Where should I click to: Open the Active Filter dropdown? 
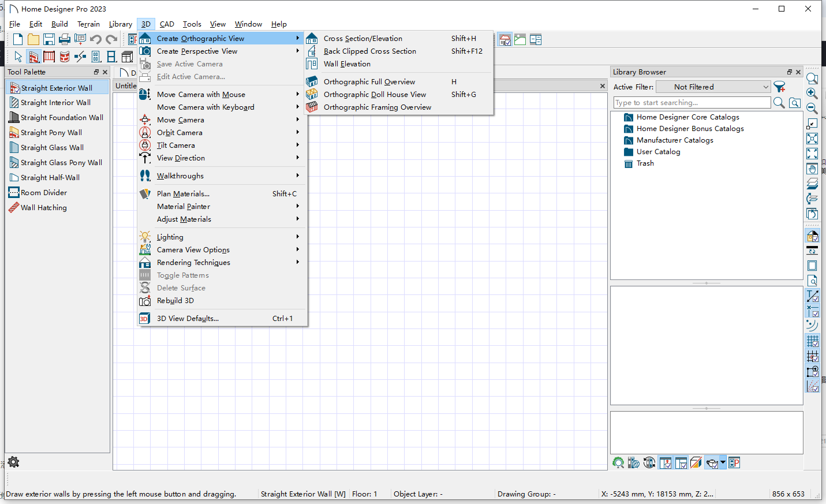point(714,87)
